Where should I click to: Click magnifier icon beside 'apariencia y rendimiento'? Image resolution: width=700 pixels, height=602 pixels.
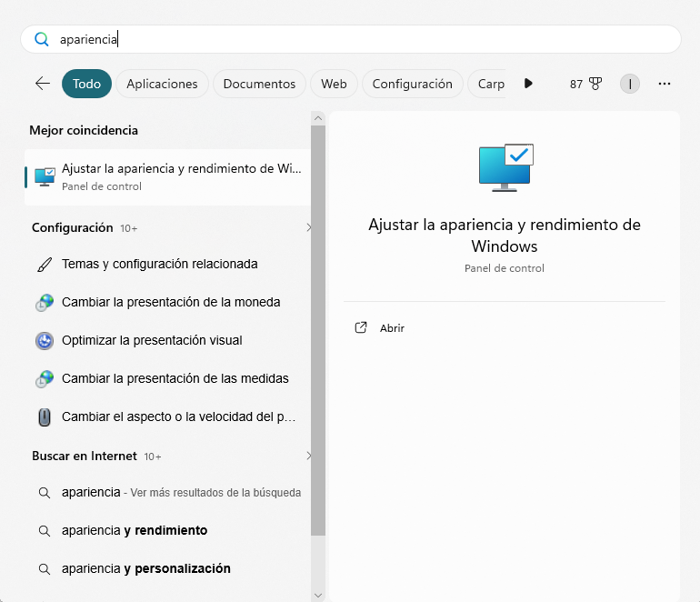[x=45, y=530]
